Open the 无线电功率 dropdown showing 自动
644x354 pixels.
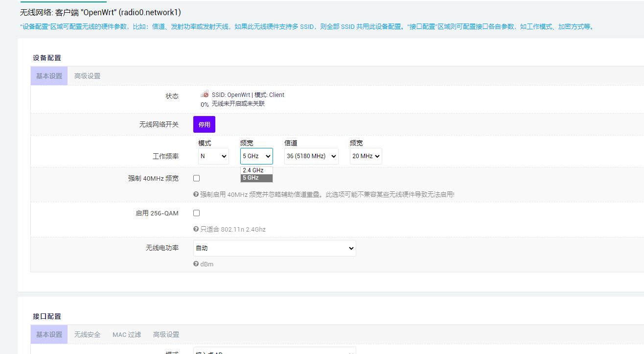pyautogui.click(x=274, y=248)
